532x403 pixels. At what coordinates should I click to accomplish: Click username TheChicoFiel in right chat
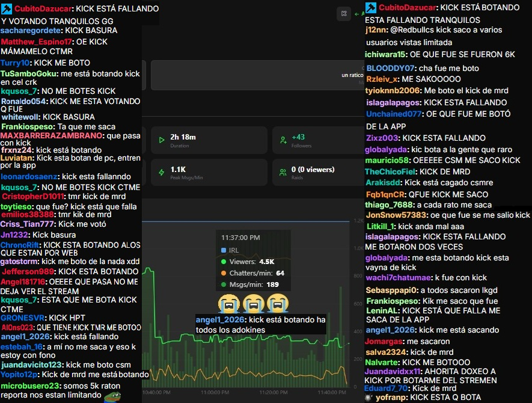click(x=390, y=172)
